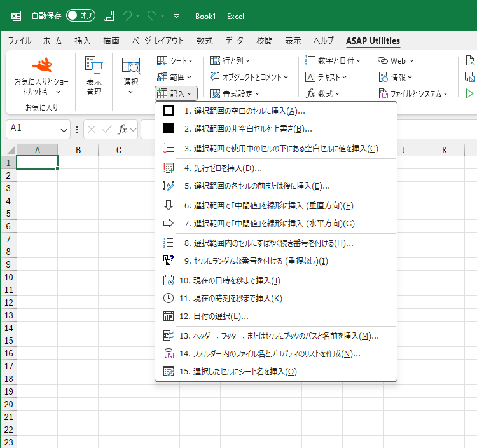Image resolution: width=477 pixels, height=448 pixels.
Task: Click the Redo arrow icon
Action: [x=152, y=15]
